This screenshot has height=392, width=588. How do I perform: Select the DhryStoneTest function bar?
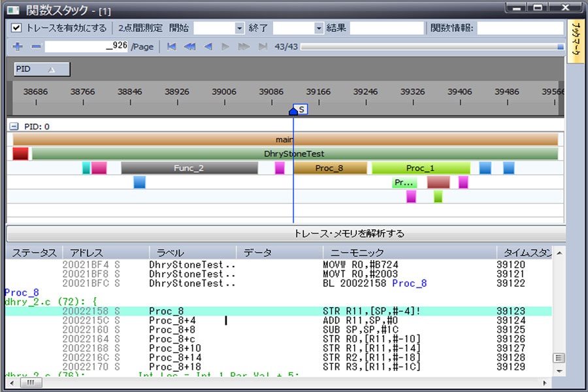[x=295, y=154]
